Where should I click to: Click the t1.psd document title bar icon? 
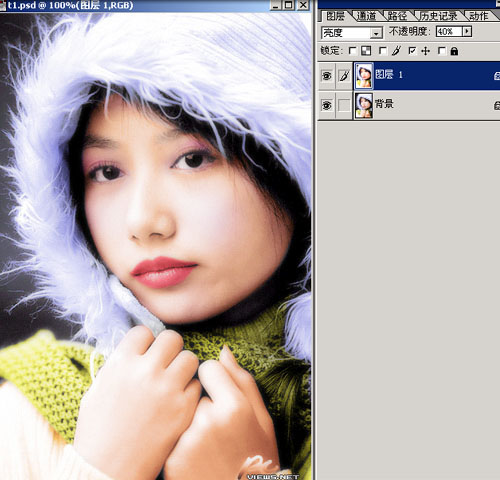tap(3, 5)
